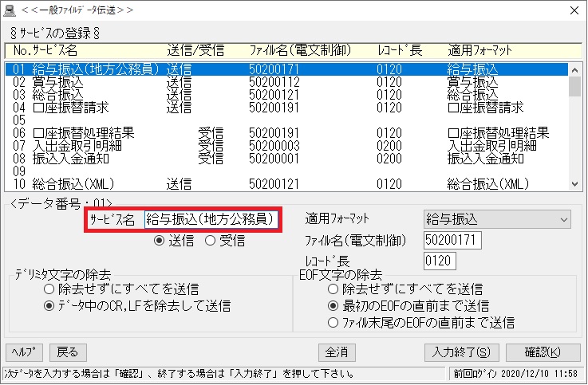Open the 適用フォーマット dropdown
Image resolution: width=588 pixels, height=385 pixels.
click(x=497, y=219)
